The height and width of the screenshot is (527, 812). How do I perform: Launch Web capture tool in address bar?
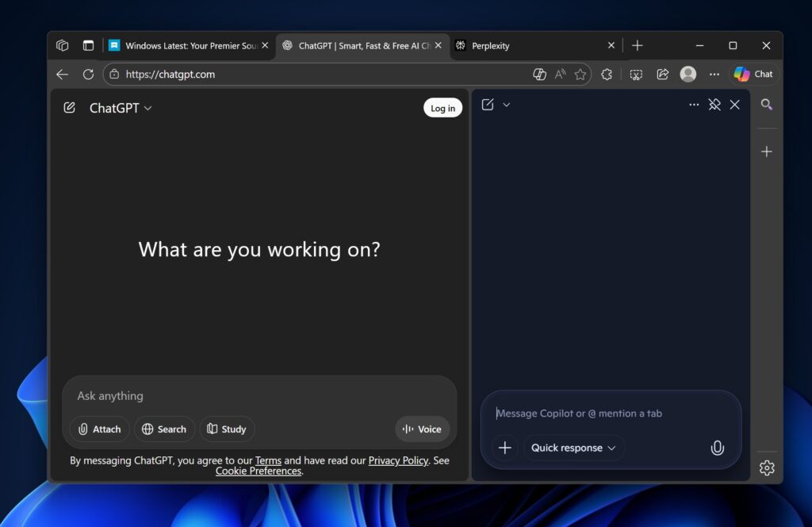point(636,74)
